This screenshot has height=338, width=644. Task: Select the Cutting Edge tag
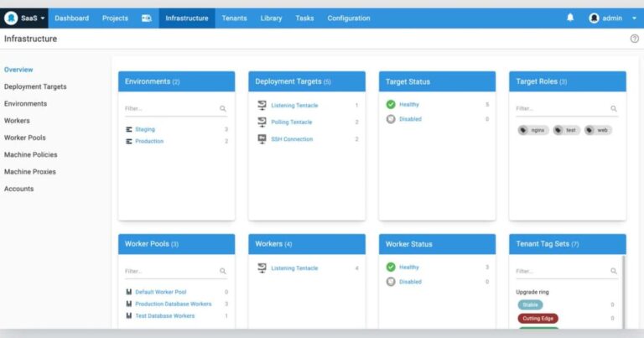point(538,318)
